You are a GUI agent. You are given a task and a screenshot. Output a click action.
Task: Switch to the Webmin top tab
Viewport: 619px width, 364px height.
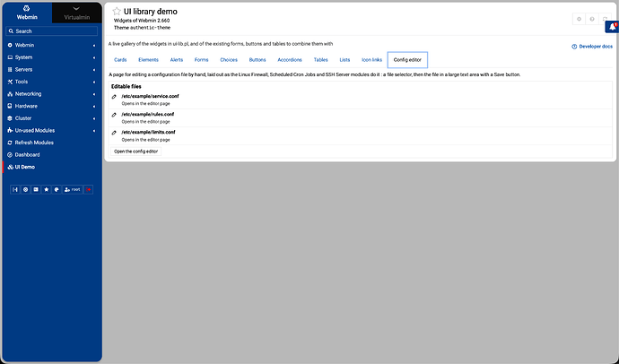point(27,13)
